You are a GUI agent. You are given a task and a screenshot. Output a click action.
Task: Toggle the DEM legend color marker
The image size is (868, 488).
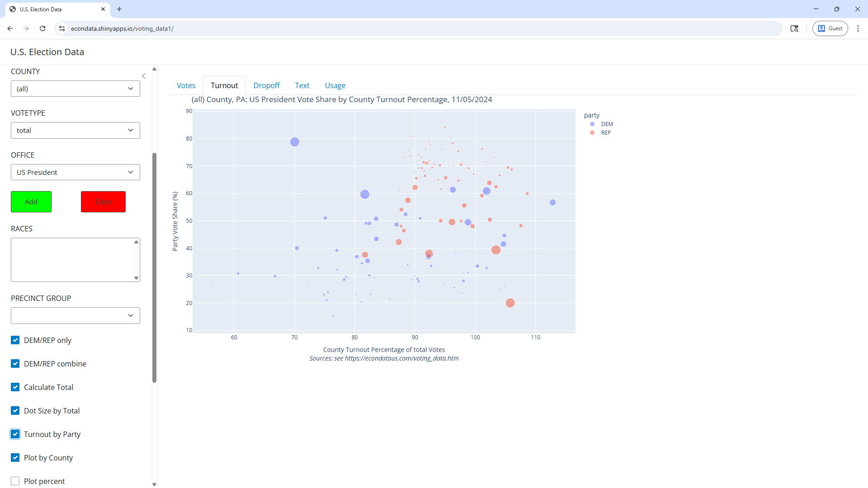pyautogui.click(x=592, y=124)
